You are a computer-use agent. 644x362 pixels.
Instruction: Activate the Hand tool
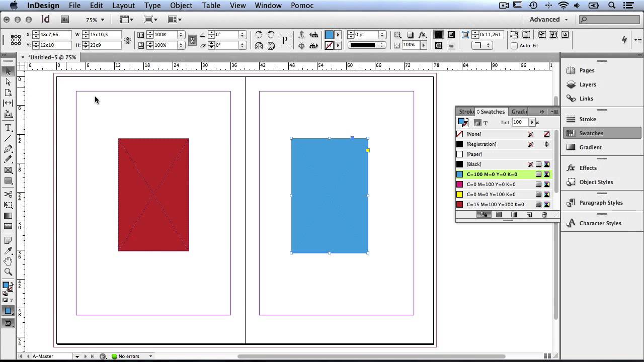pos(8,261)
